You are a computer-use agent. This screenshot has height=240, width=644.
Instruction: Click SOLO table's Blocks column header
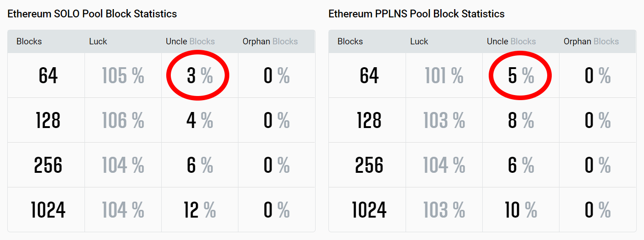pyautogui.click(x=29, y=42)
